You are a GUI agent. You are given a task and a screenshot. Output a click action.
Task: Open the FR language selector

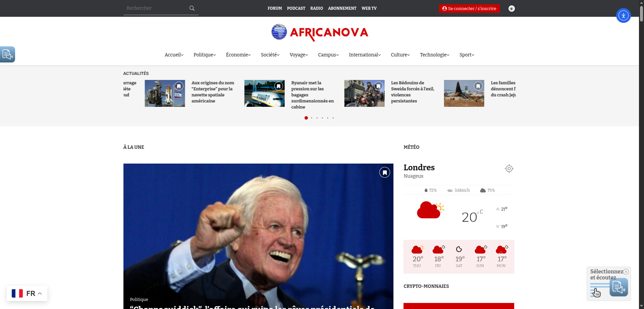point(27,293)
